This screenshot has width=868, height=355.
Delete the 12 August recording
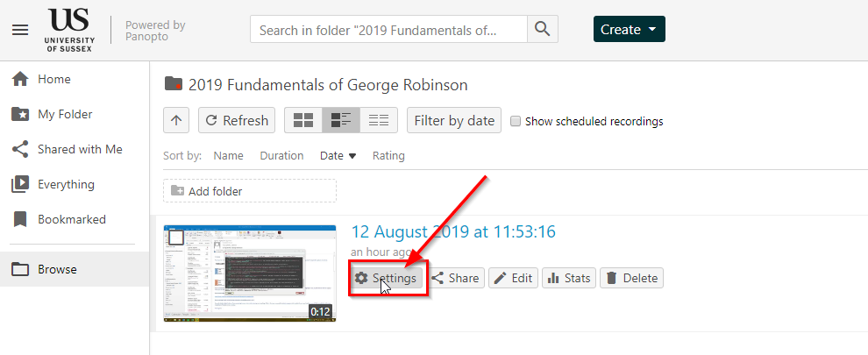click(x=631, y=278)
